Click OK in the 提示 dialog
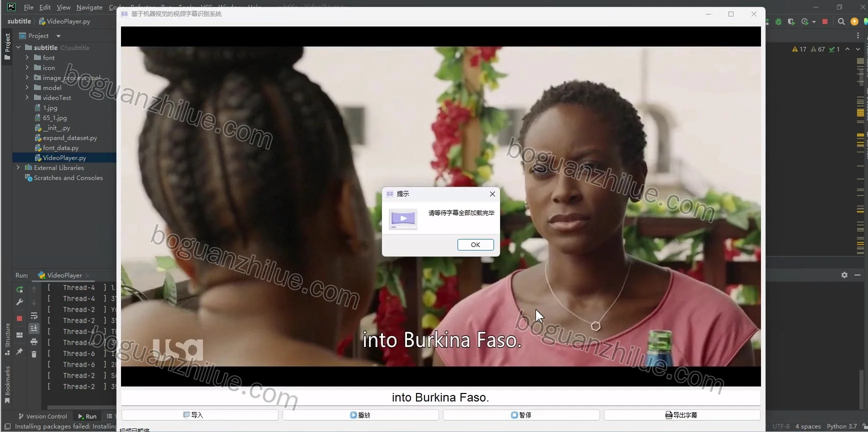 click(475, 244)
